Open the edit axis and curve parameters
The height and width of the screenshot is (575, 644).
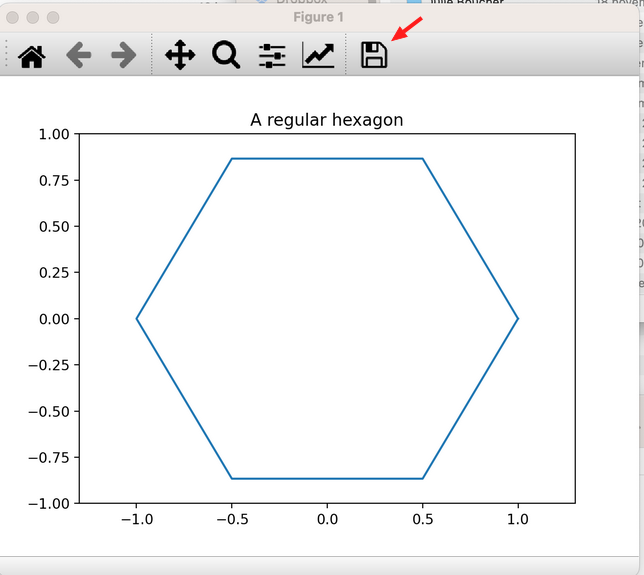point(318,56)
